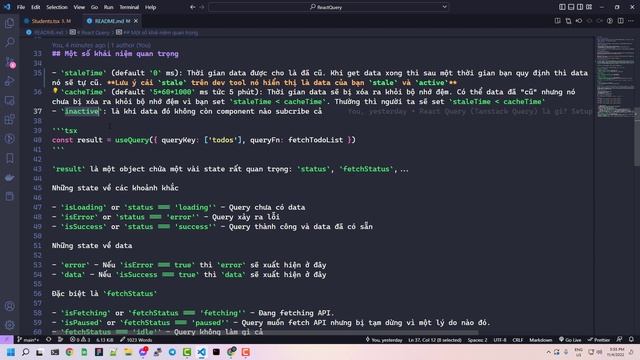This screenshot has width=640, height=360.
Task: Open the Terminal menu
Action: point(129,7)
